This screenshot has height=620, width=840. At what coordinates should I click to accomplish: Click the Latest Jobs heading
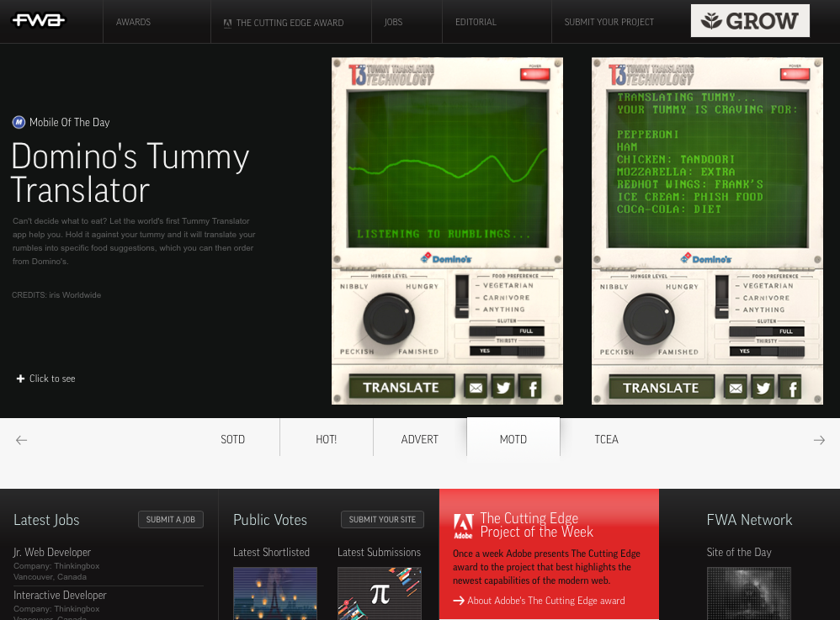tap(46, 520)
